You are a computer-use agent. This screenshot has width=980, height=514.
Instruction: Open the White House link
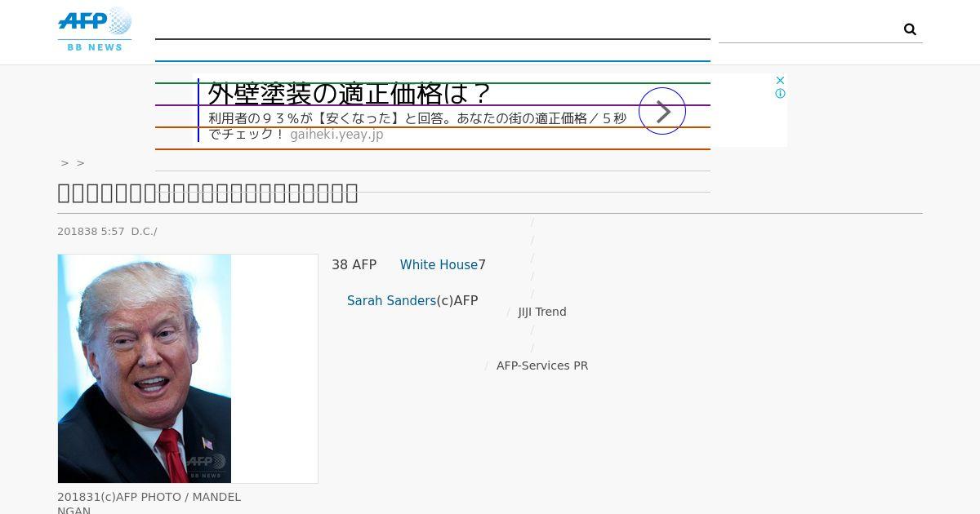[439, 265]
